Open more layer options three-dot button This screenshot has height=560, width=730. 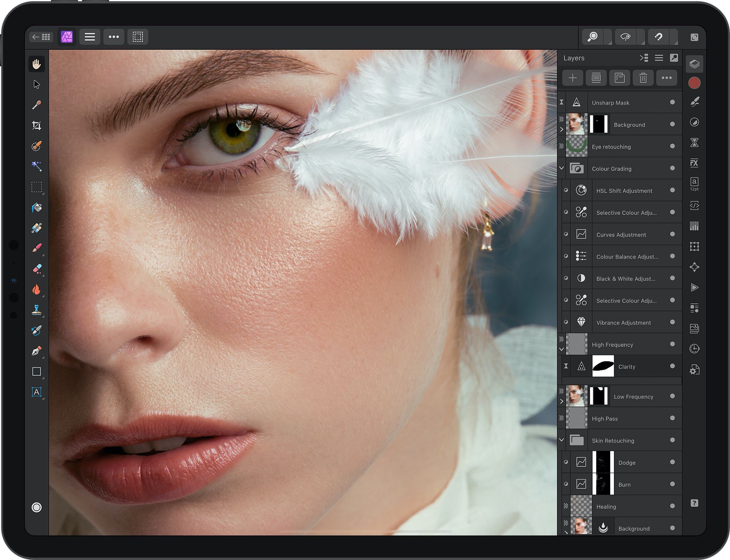point(667,78)
